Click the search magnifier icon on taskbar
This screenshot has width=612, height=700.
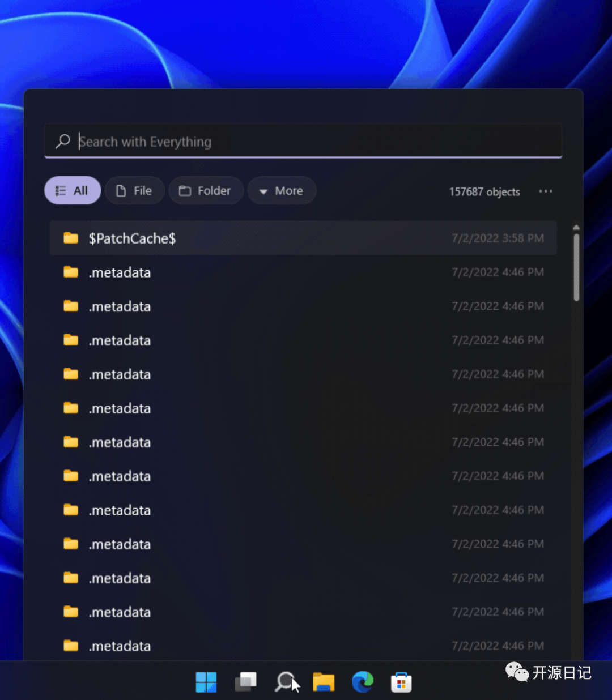coord(285,682)
